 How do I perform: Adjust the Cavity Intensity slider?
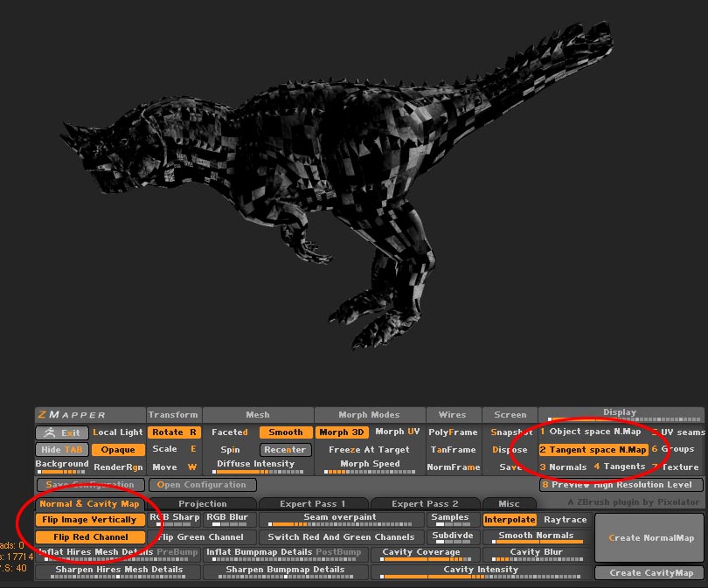coord(481,571)
